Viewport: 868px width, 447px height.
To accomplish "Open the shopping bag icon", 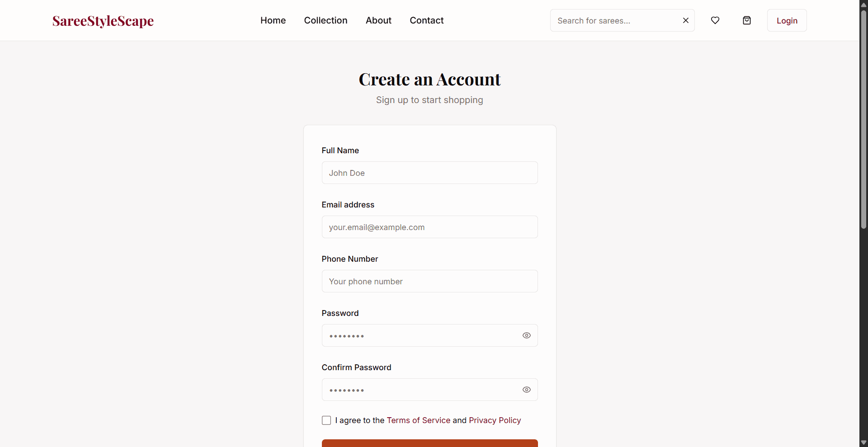I will coord(747,20).
